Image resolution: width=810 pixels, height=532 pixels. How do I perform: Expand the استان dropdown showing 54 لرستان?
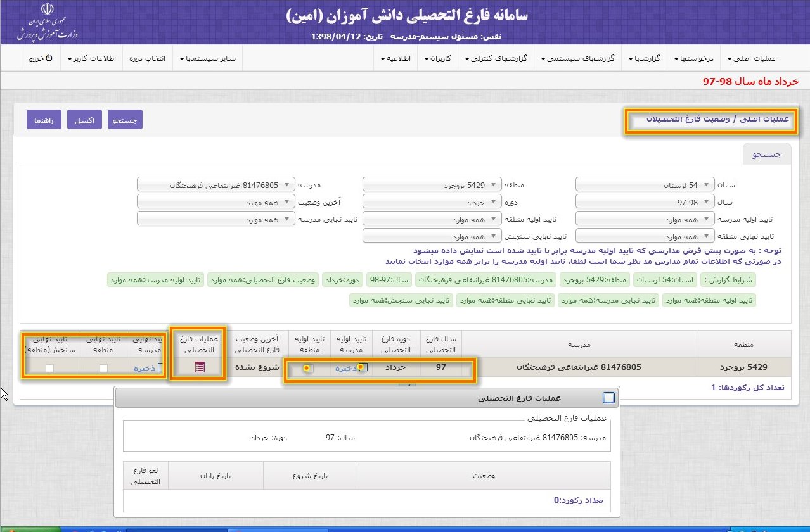645,185
